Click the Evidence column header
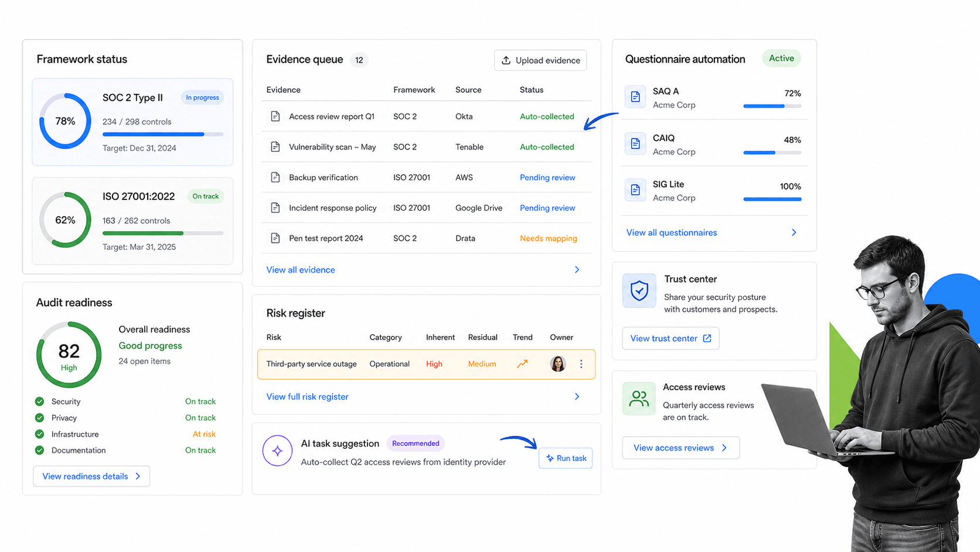Screen dimensions: 980x552 tap(283, 90)
